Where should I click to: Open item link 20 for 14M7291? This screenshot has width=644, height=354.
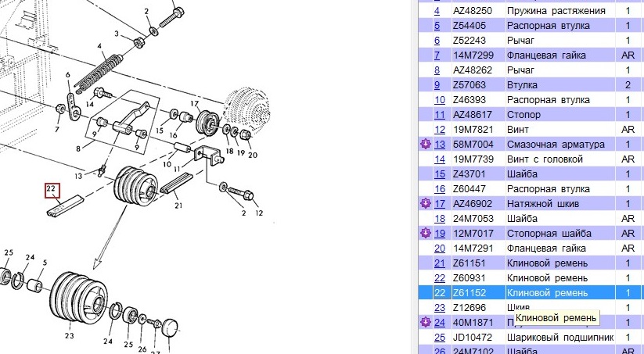pos(439,249)
